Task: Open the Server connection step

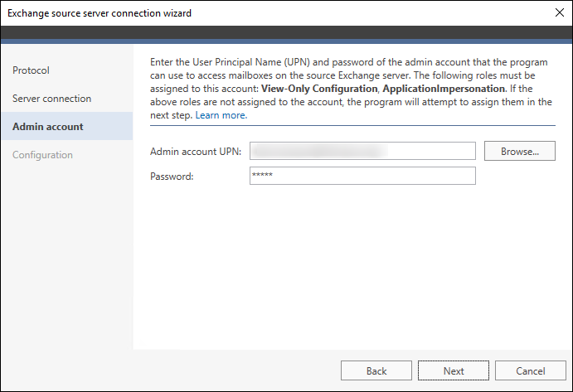Action: [52, 99]
